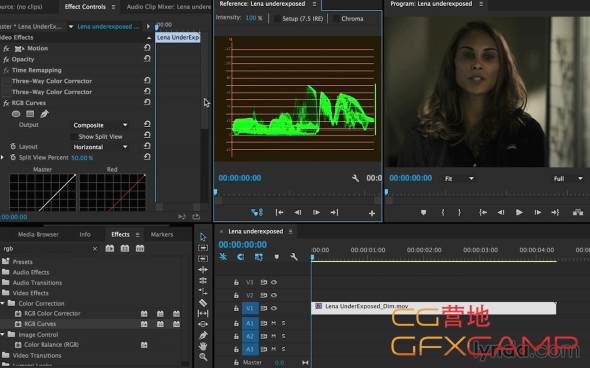Select the Hand tool in tools panel
The width and height of the screenshot is (590, 368).
point(203,346)
